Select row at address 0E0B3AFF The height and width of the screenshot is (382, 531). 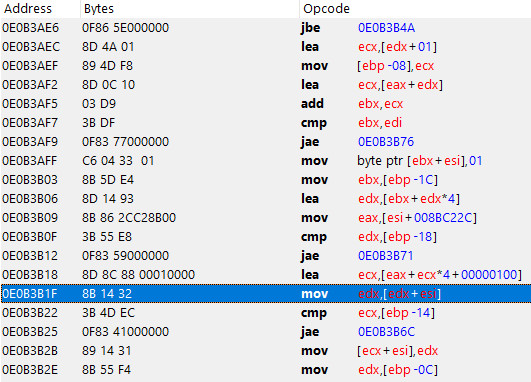point(266,161)
